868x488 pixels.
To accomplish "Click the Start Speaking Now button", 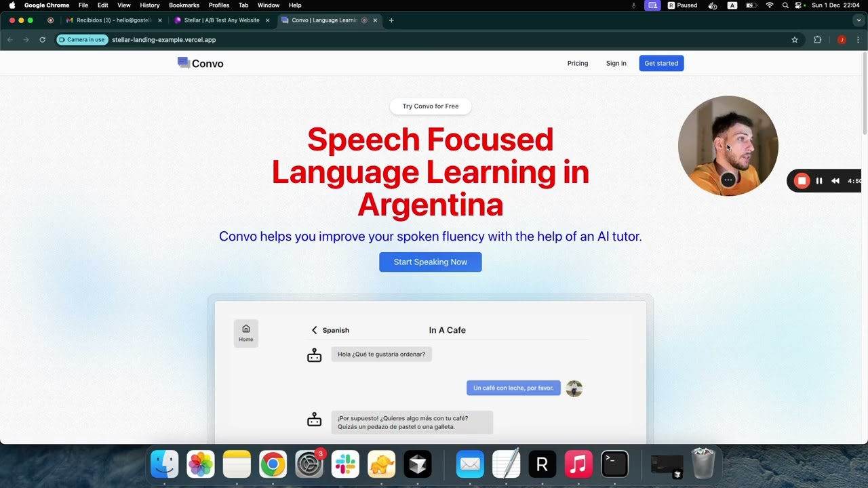I will point(431,262).
